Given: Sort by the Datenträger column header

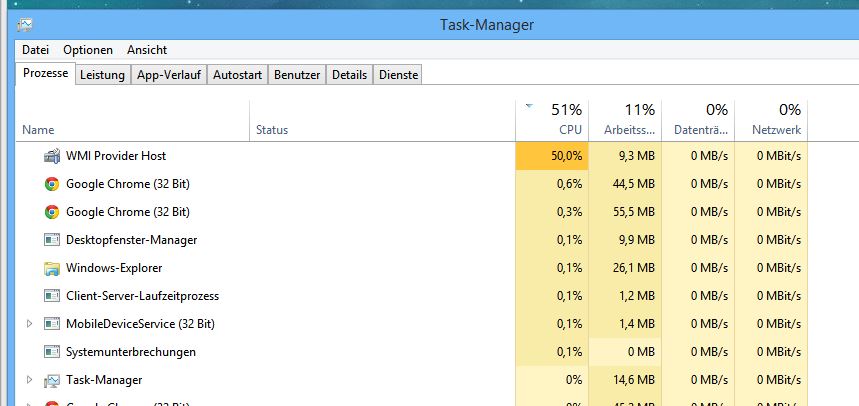Looking at the screenshot, I should point(698,121).
